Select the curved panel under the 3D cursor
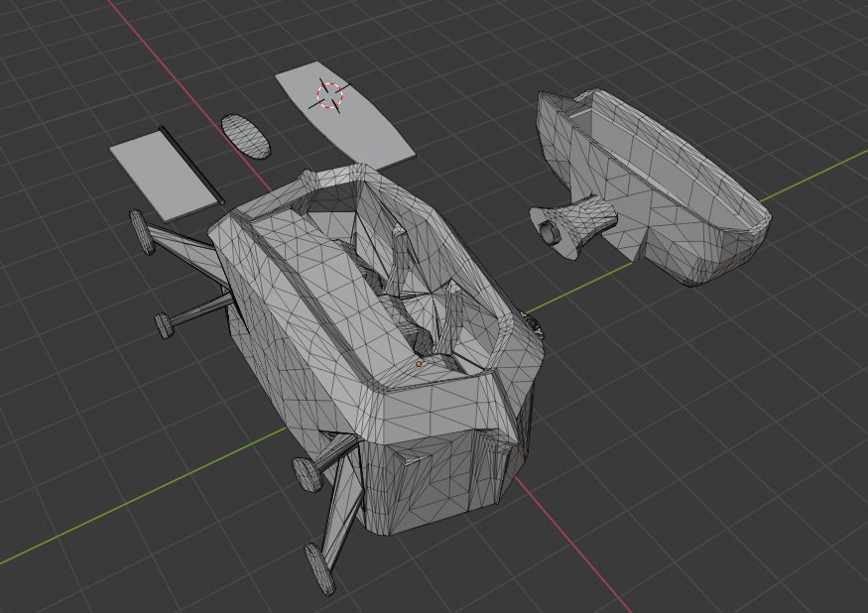 tap(344, 115)
